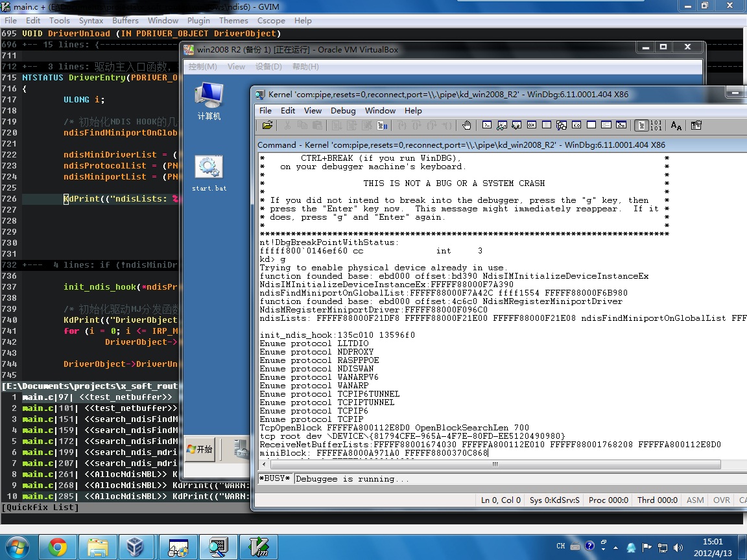Open the Call Stack window icon
The width and height of the screenshot is (747, 560).
(562, 125)
